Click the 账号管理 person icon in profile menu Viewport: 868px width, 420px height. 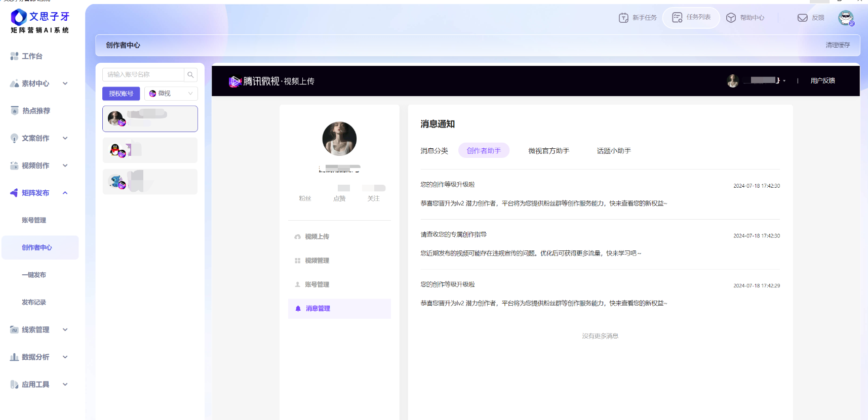297,284
